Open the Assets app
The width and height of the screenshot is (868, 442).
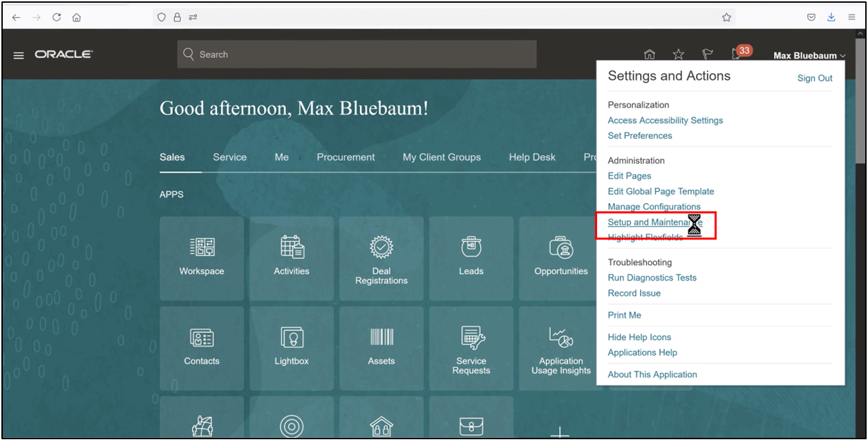[381, 348]
